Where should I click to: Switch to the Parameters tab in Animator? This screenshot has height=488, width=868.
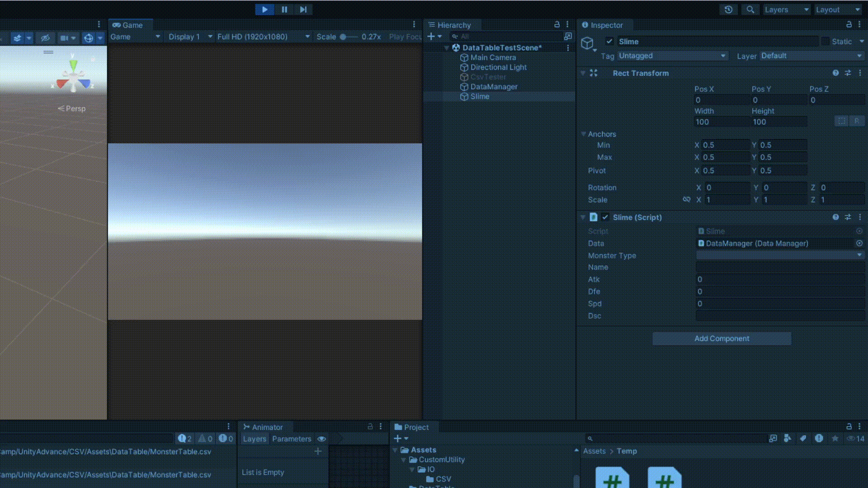pos(292,439)
